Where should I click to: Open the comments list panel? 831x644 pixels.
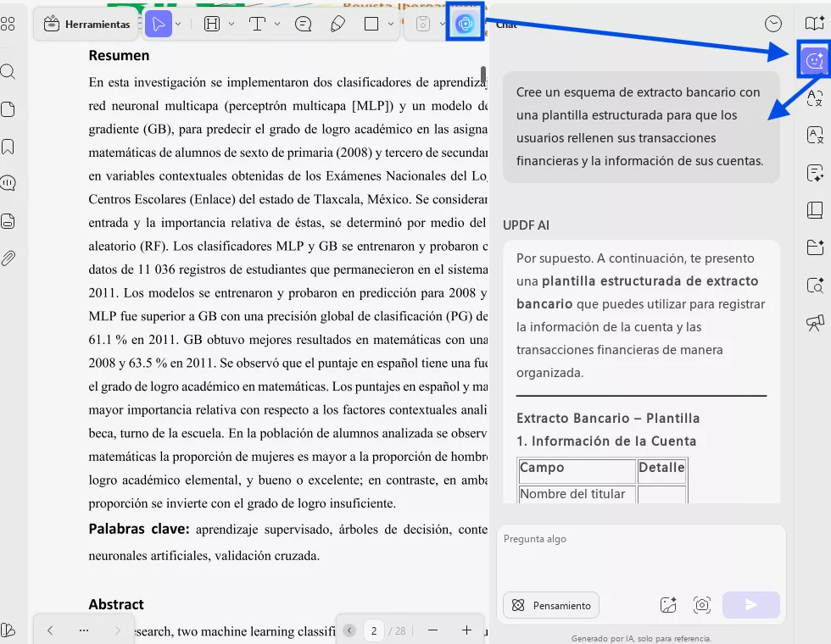point(8,183)
